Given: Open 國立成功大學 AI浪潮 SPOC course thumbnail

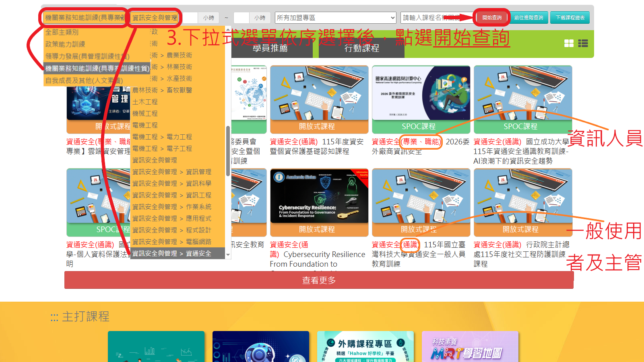Looking at the screenshot, I should tap(523, 93).
